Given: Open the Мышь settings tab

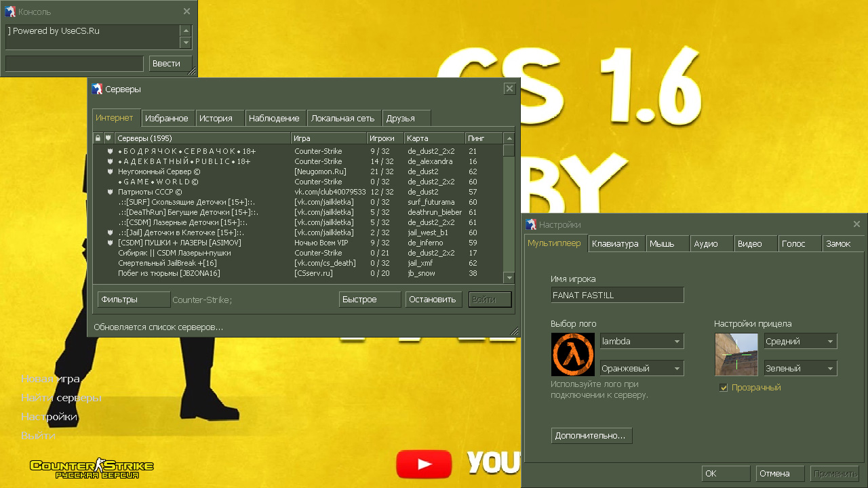Looking at the screenshot, I should [x=667, y=244].
